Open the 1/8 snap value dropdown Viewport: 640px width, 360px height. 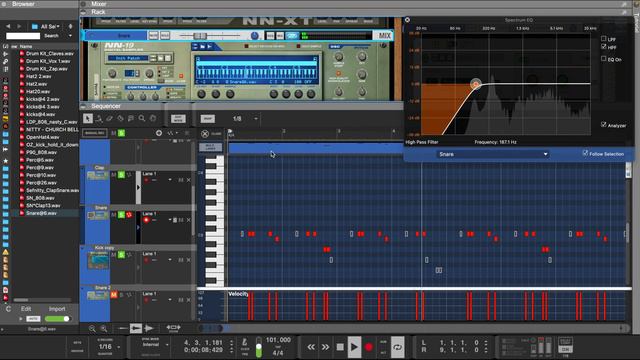256,119
